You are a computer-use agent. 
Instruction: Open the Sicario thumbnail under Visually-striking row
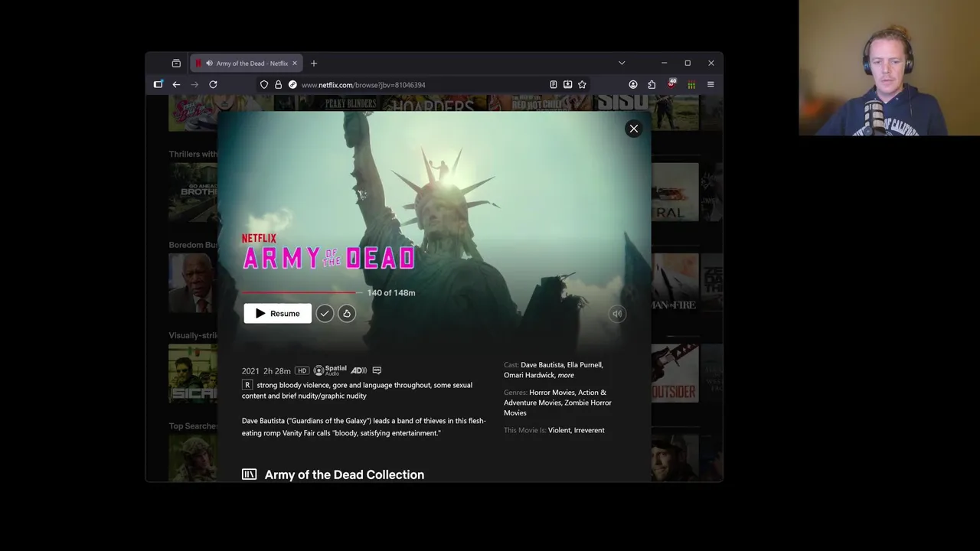point(193,373)
